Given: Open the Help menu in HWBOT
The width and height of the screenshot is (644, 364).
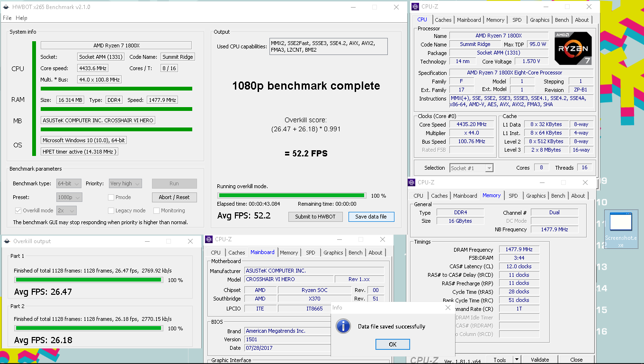Looking at the screenshot, I should [21, 18].
